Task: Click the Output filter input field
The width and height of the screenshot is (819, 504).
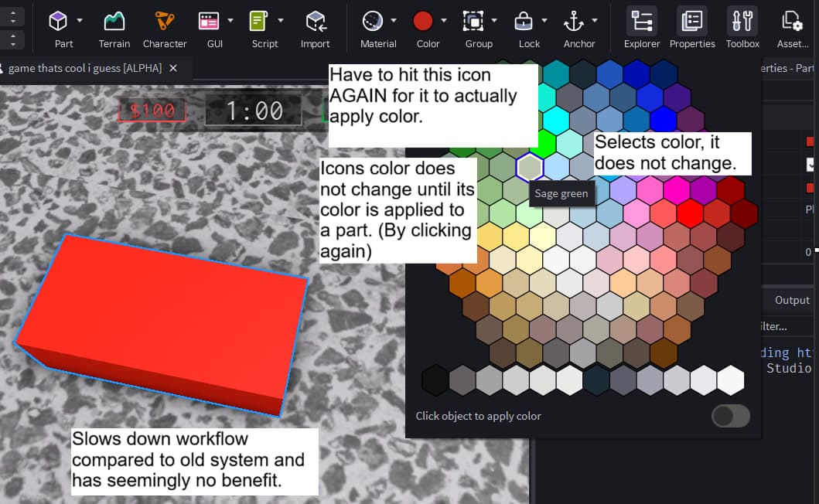Action: click(x=787, y=326)
